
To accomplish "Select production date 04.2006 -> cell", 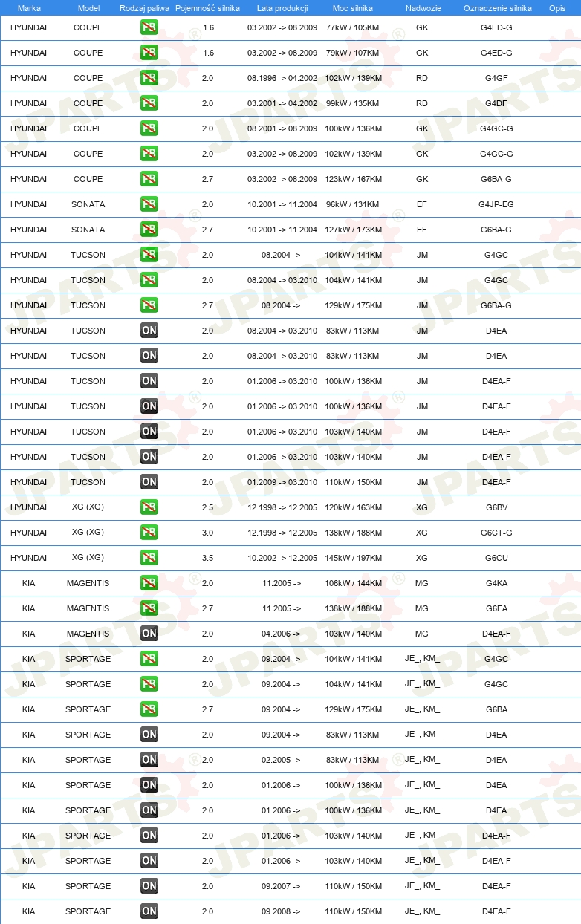I will coord(281,634).
